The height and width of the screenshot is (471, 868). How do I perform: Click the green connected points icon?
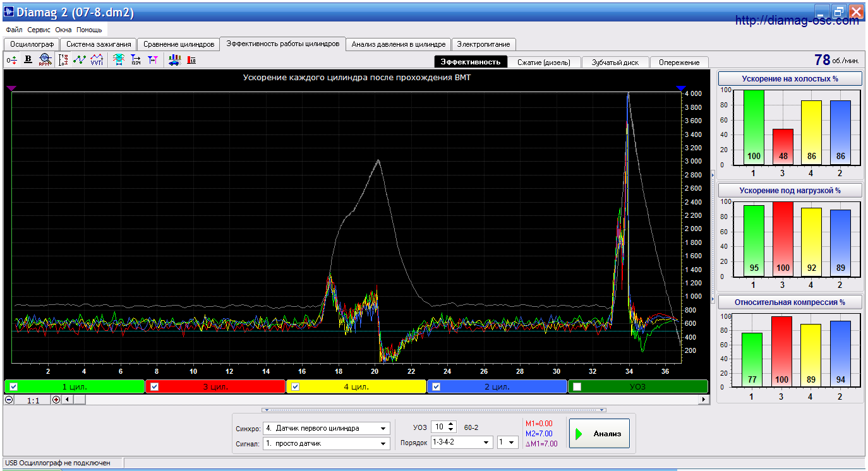[x=80, y=59]
